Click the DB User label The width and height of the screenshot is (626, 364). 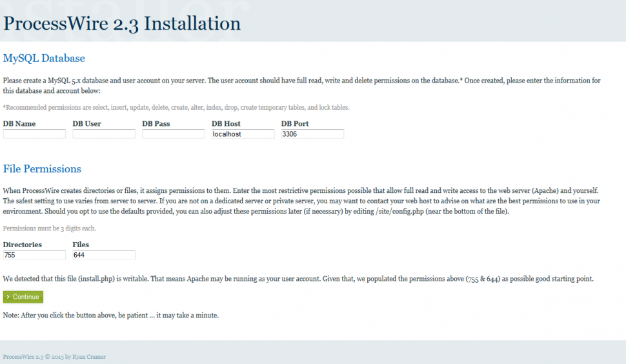[x=86, y=123]
